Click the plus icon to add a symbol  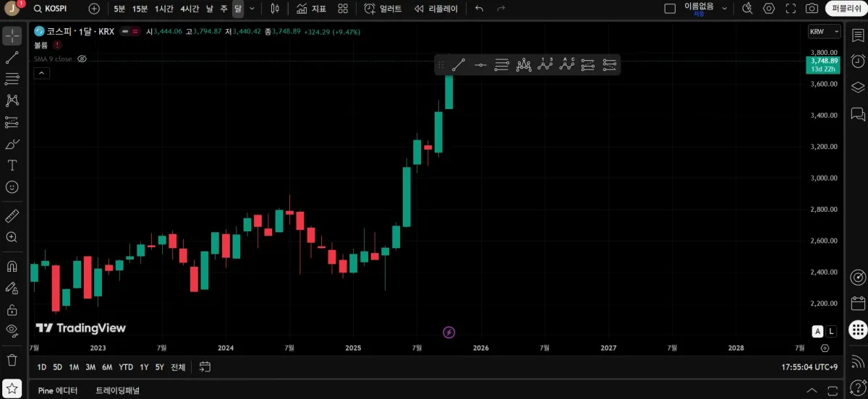point(95,9)
